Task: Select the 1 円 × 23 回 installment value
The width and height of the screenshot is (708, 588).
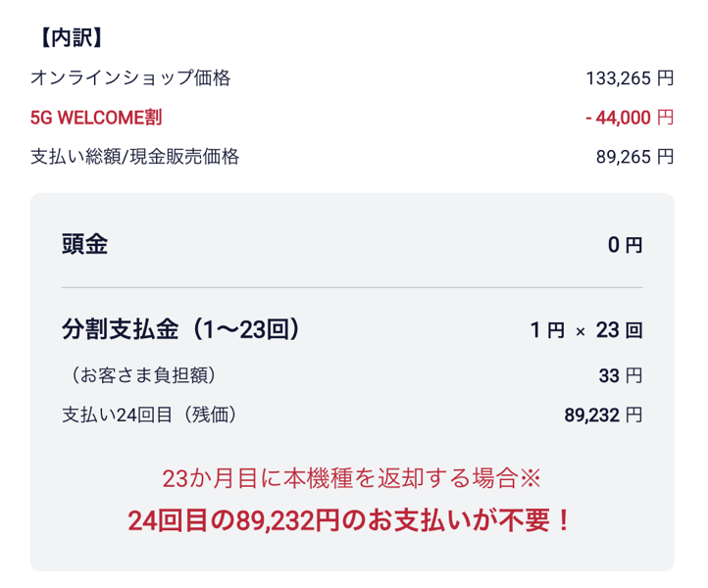Action: [586, 330]
